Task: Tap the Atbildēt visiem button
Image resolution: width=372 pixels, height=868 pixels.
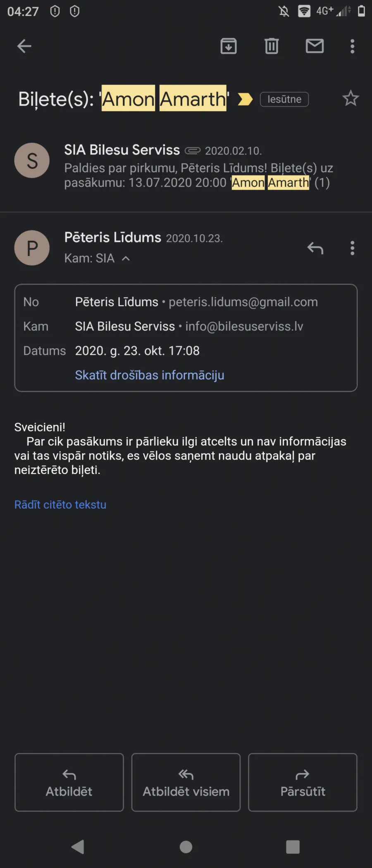Action: tap(186, 782)
